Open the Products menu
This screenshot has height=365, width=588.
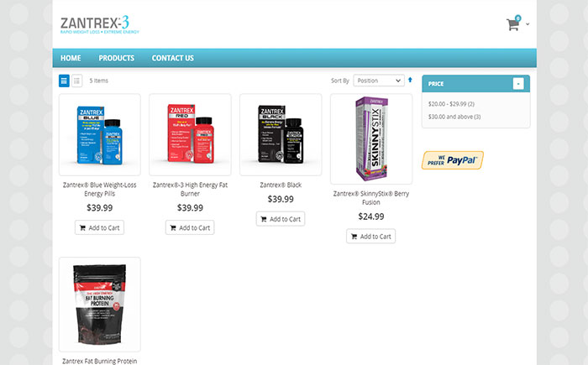click(x=116, y=58)
